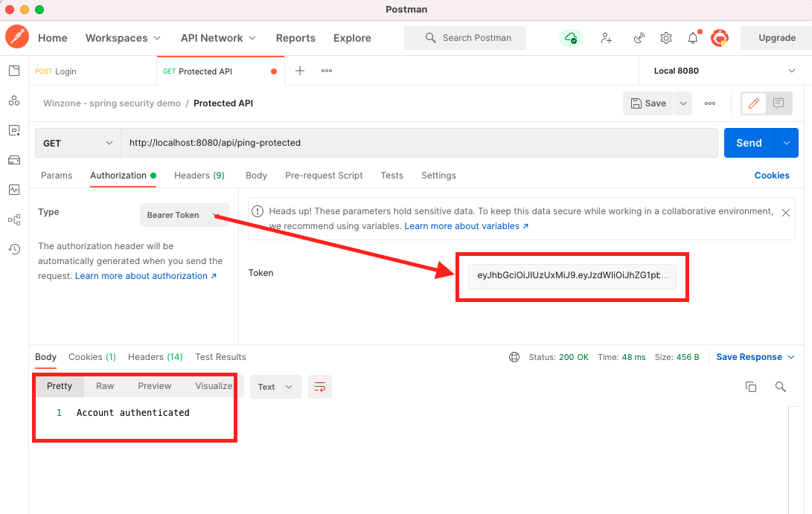Click the request URL field

419,143
